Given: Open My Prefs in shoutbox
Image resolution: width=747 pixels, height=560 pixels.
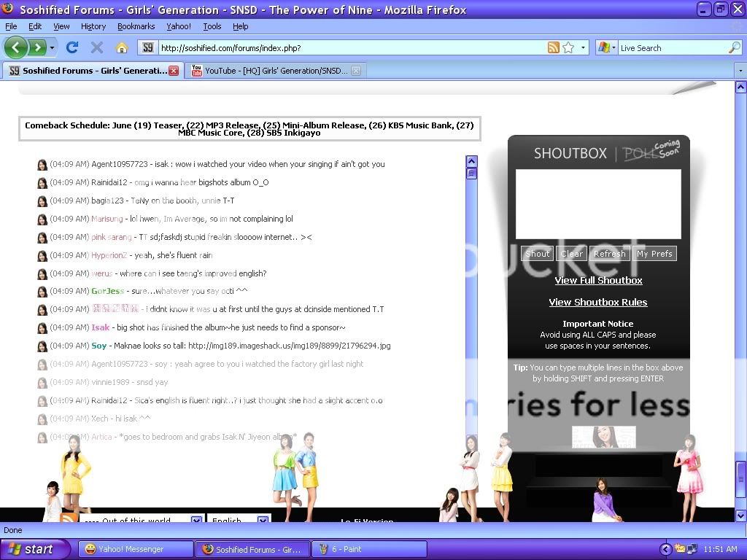Looking at the screenshot, I should point(654,254).
